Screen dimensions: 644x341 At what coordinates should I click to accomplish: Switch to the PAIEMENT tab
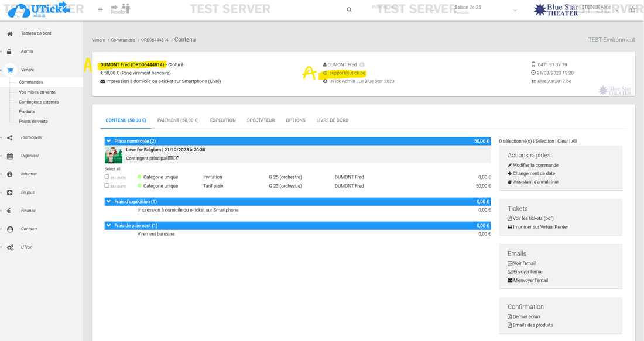click(178, 120)
